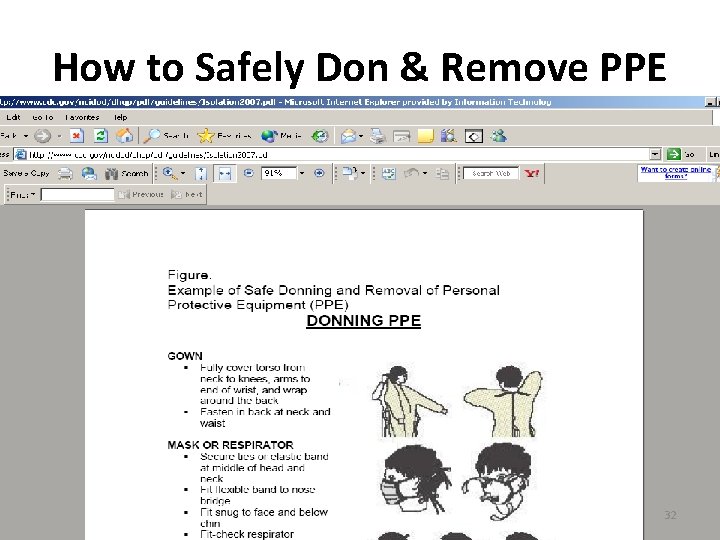Screen dimensions: 720x540
Task: Open the Favorites menu
Action: (82, 117)
